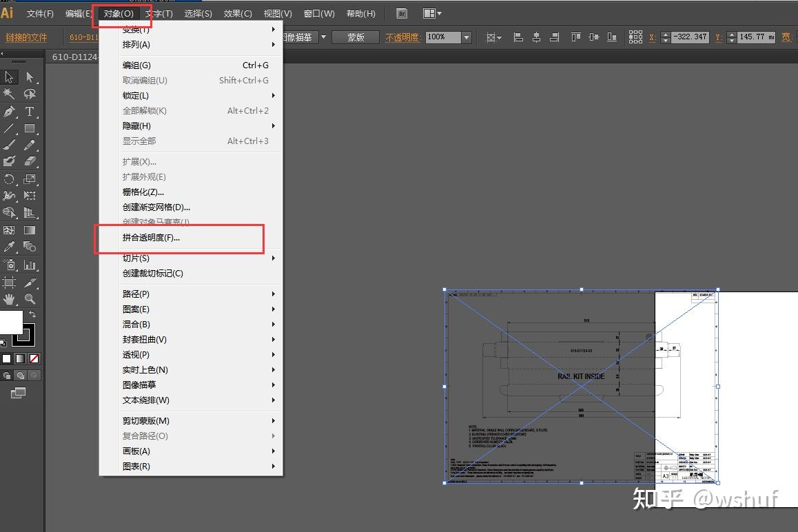The width and height of the screenshot is (798, 532).
Task: Select the Zoom magnifier tool
Action: point(30,298)
